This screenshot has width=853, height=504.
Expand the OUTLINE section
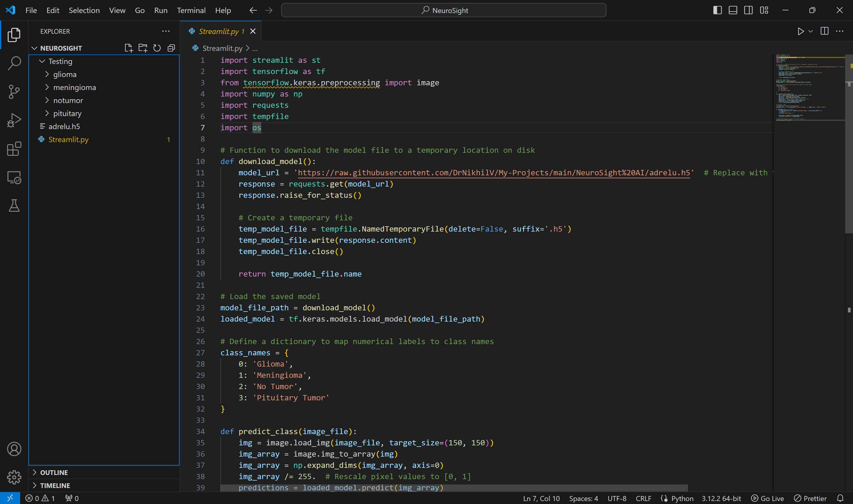click(54, 472)
